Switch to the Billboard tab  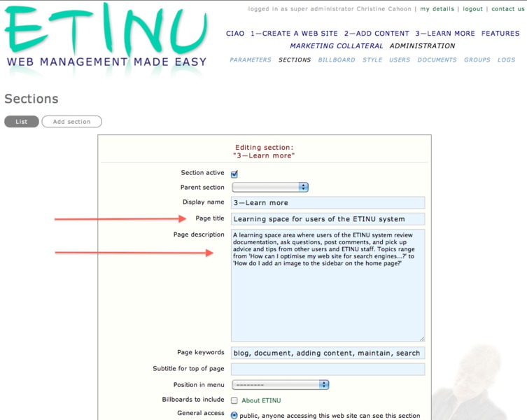337,60
